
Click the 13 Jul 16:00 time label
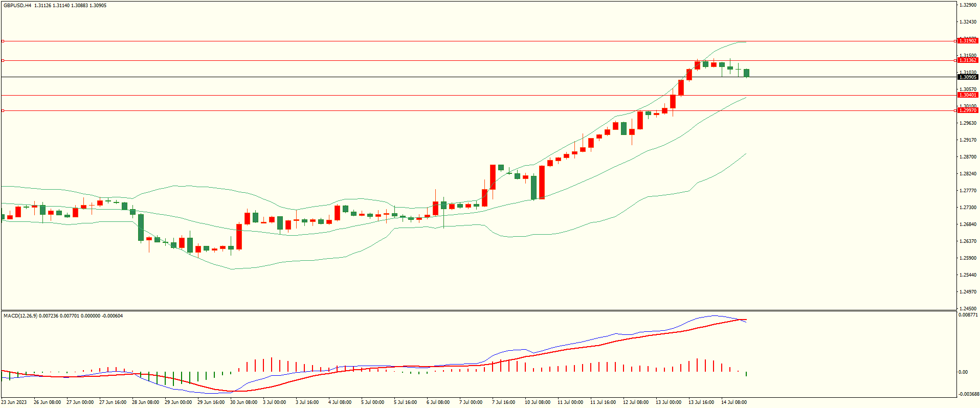point(701,402)
